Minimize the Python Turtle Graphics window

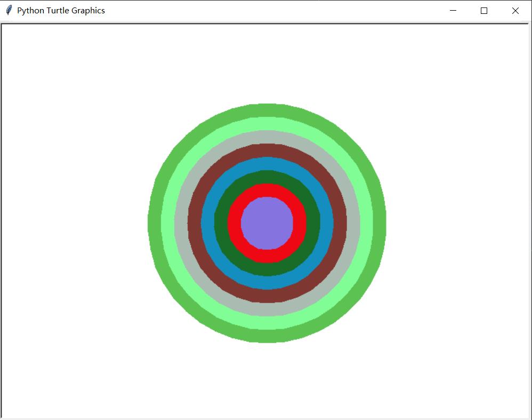[x=453, y=11]
